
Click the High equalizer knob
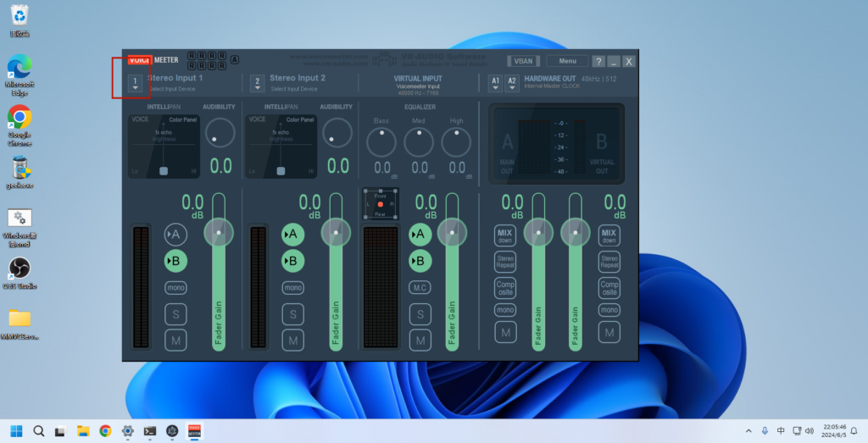click(x=456, y=142)
